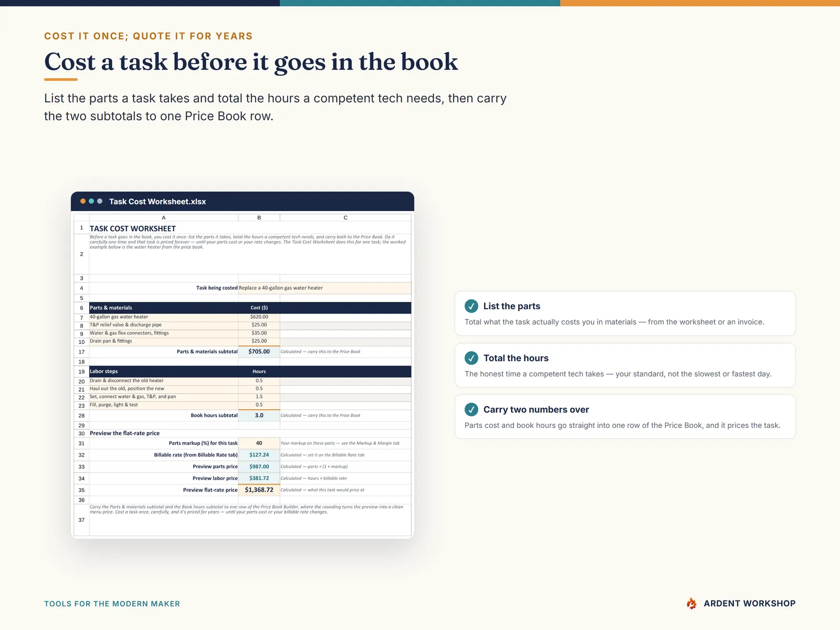The height and width of the screenshot is (630, 840).
Task: Click the $25.00 cost for T&P relief valve
Action: point(259,325)
